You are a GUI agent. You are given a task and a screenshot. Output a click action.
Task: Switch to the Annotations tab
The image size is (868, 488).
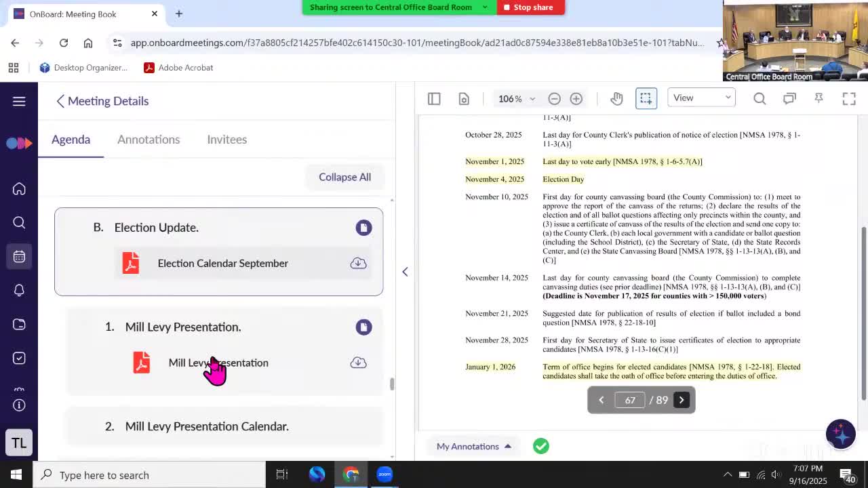[149, 140]
